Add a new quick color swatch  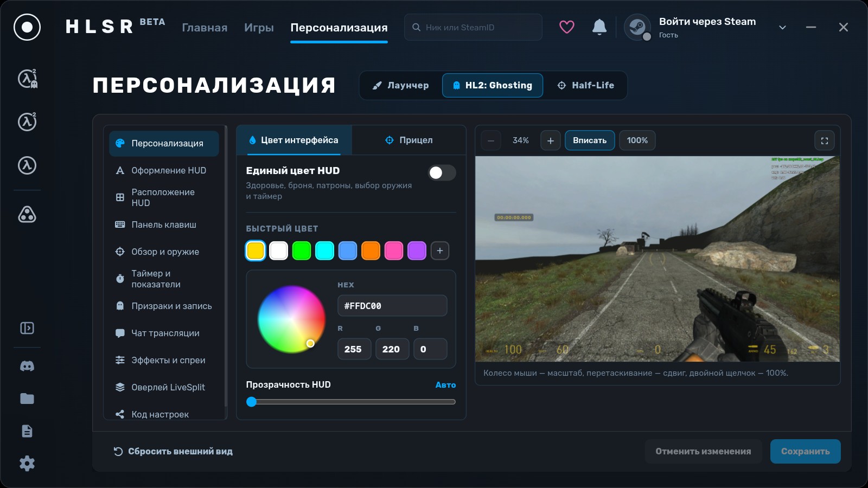tap(440, 251)
